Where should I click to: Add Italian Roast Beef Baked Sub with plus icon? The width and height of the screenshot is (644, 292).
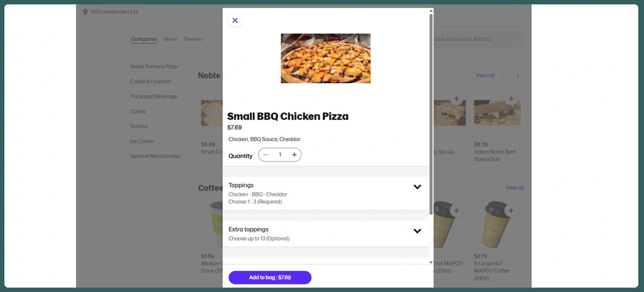point(511,99)
